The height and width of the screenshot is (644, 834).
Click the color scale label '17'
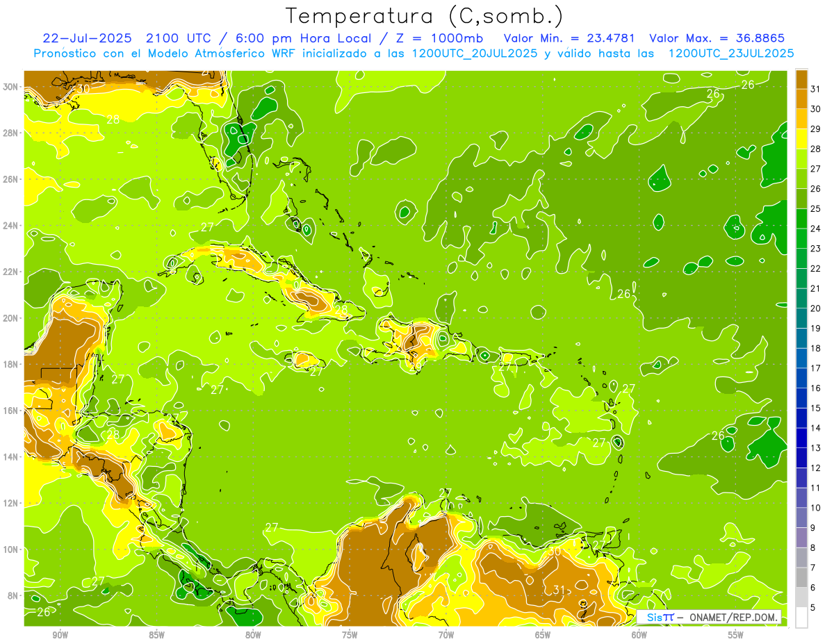[x=816, y=368]
